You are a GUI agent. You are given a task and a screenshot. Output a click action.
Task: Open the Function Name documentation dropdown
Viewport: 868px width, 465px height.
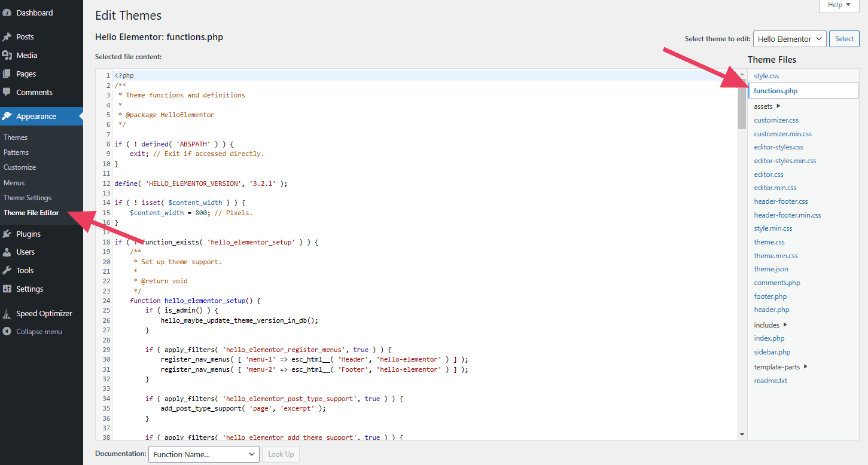pyautogui.click(x=203, y=454)
